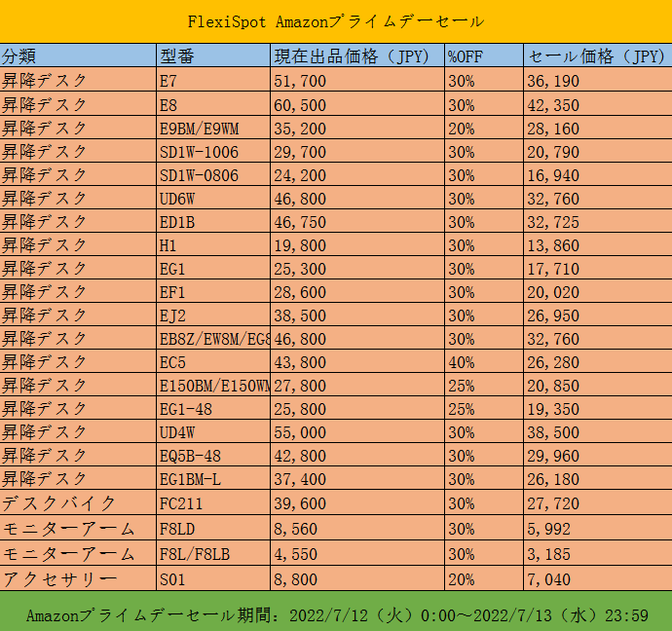This screenshot has height=631, width=672.
Task: Select sale price 5,992
Action: point(598,528)
